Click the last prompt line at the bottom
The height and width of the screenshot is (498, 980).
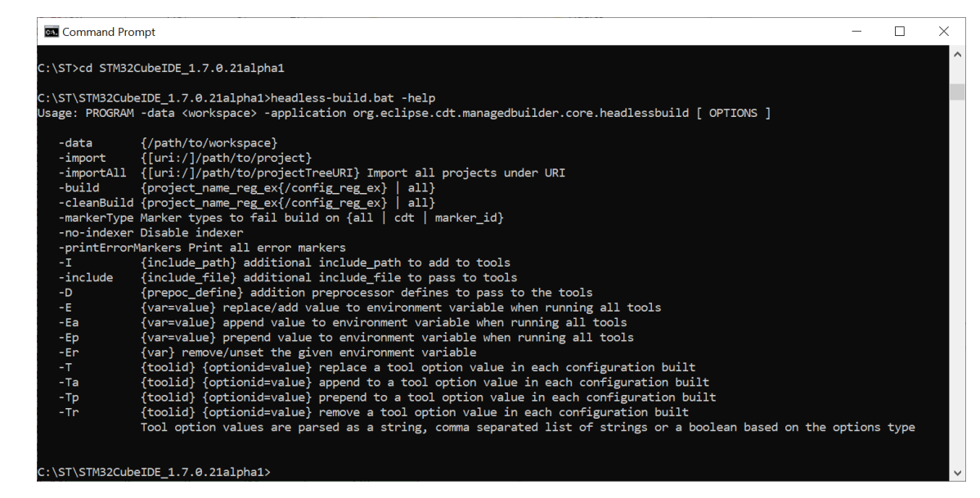154,473
